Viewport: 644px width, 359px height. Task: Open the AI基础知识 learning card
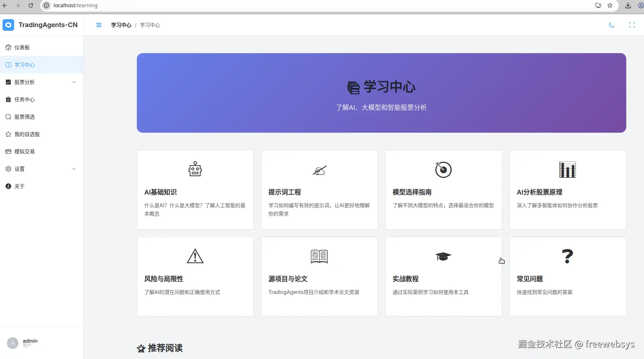[195, 190]
